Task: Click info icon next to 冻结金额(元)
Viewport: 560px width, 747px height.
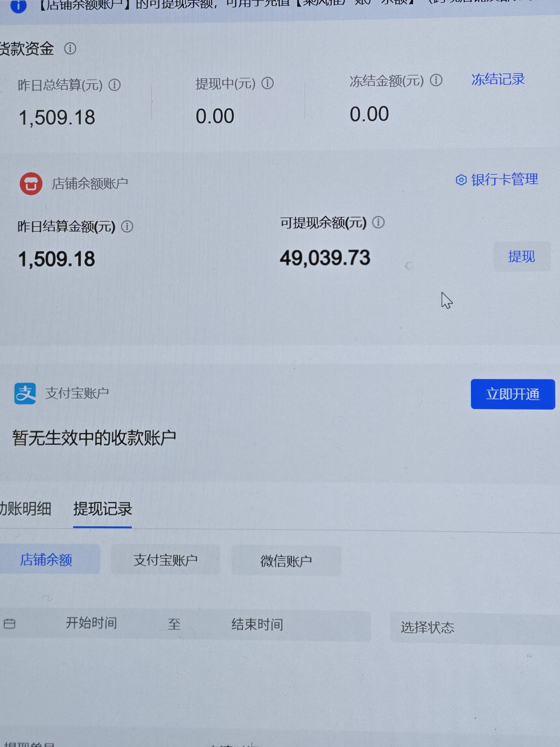Action: 436,80
